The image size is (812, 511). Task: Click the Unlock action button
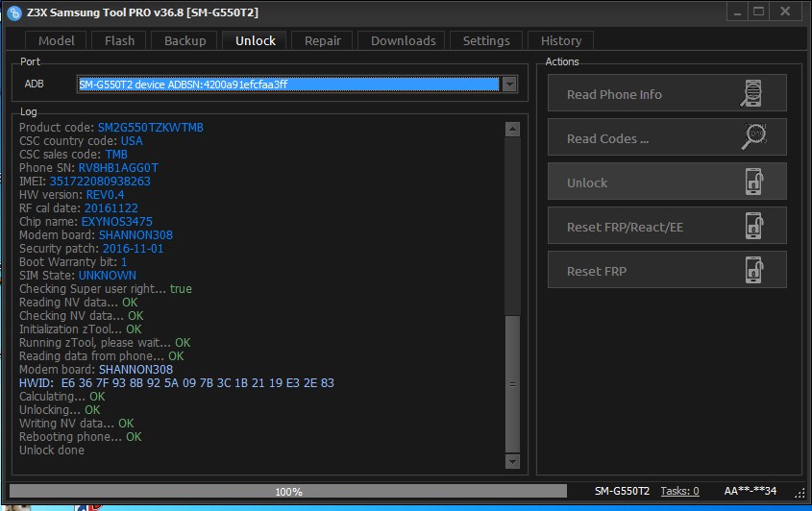pyautogui.click(x=667, y=182)
